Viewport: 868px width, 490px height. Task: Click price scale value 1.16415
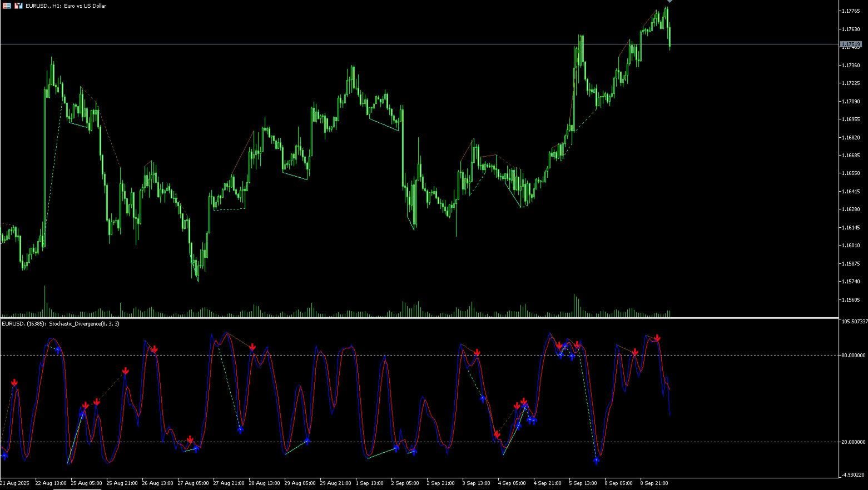pos(852,192)
